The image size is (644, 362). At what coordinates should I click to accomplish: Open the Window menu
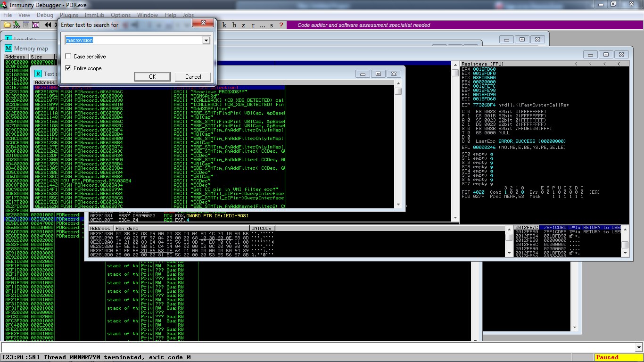[x=148, y=15]
